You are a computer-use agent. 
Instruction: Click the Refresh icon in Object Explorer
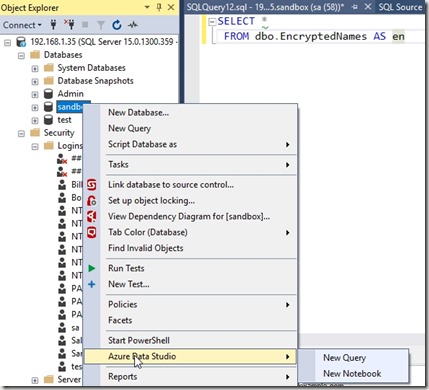[x=117, y=25]
